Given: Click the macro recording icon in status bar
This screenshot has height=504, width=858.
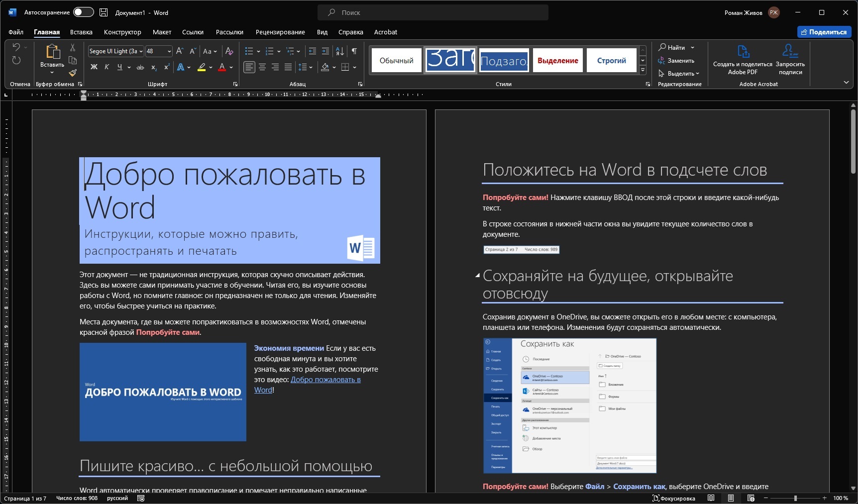Looking at the screenshot, I should tap(141, 498).
